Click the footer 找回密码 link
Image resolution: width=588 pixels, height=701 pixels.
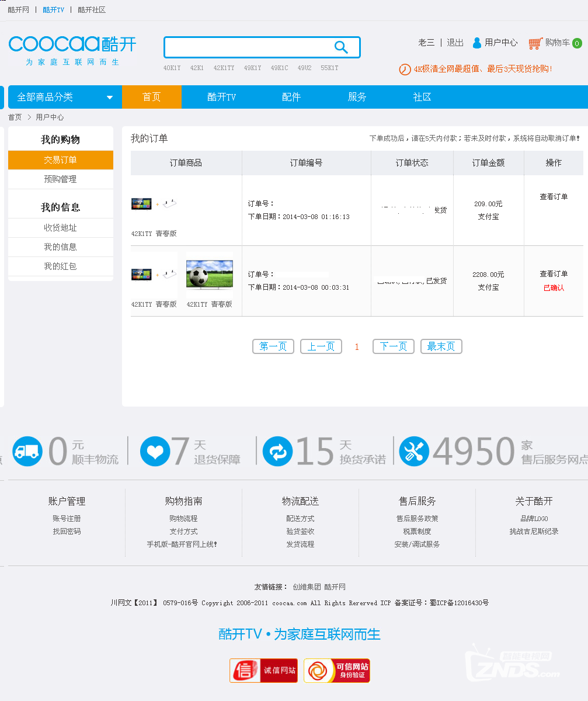pos(67,532)
